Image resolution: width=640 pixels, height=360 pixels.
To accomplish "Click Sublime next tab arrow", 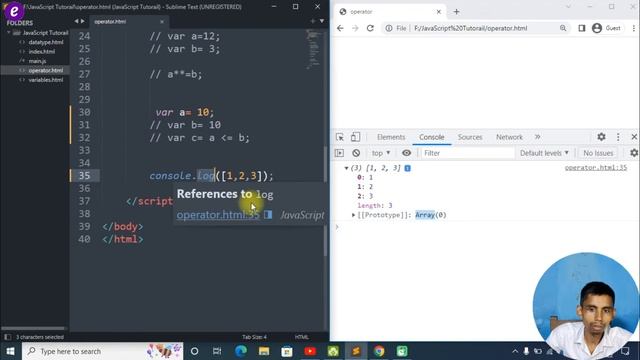I will 83,21.
